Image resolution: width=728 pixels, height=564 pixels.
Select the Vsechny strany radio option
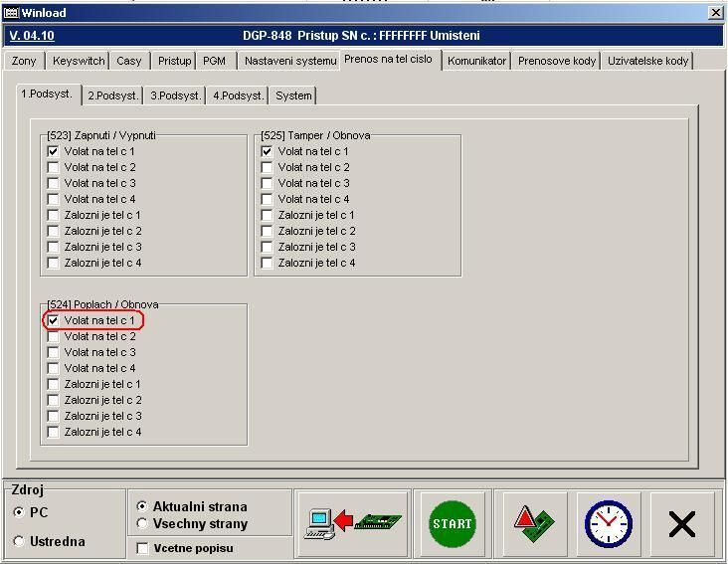click(x=142, y=523)
